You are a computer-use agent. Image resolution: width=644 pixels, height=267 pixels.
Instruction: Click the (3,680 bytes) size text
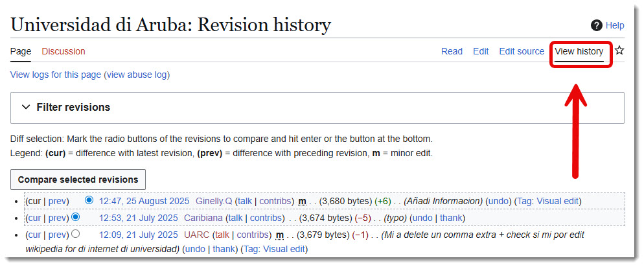point(345,202)
